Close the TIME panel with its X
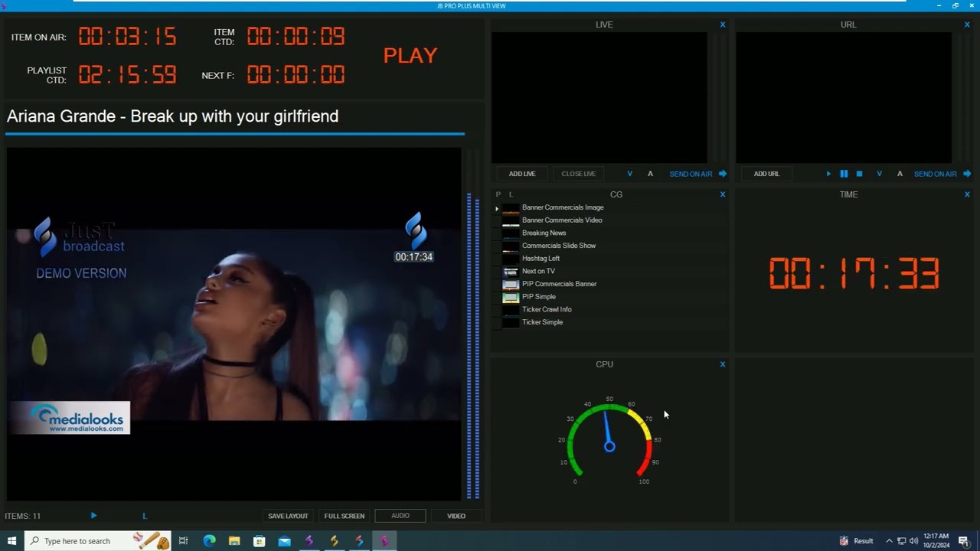The image size is (980, 551). click(x=967, y=194)
